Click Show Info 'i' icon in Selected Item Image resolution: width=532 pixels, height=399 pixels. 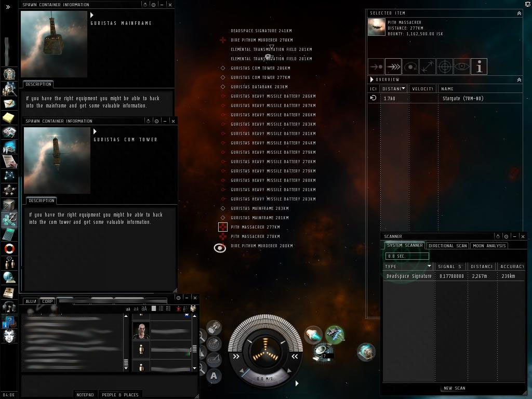pos(479,66)
